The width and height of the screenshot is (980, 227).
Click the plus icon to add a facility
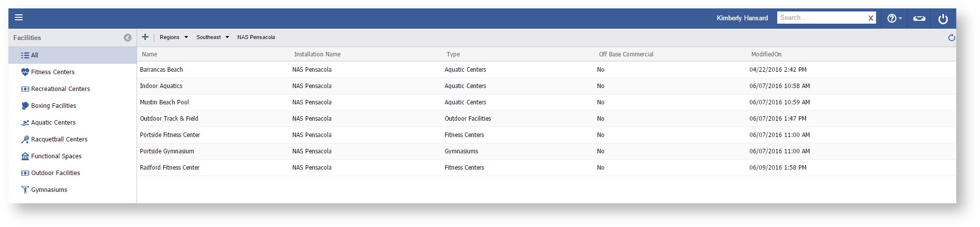tap(145, 37)
